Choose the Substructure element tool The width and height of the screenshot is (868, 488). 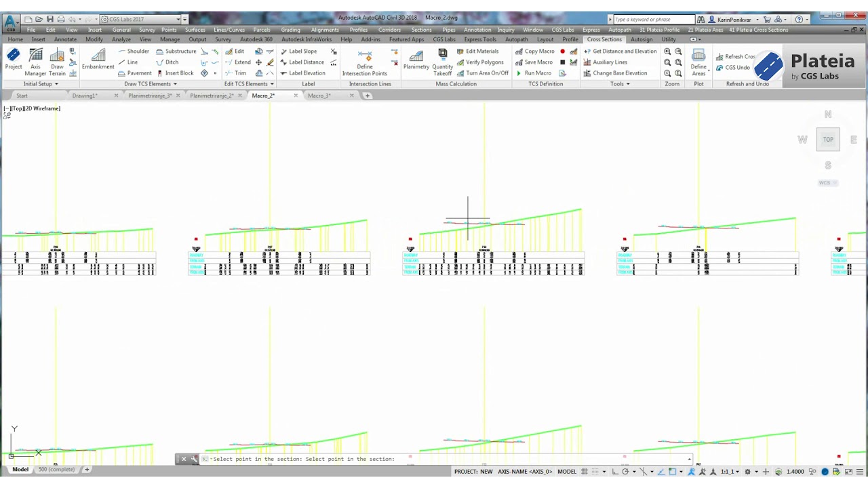(176, 52)
